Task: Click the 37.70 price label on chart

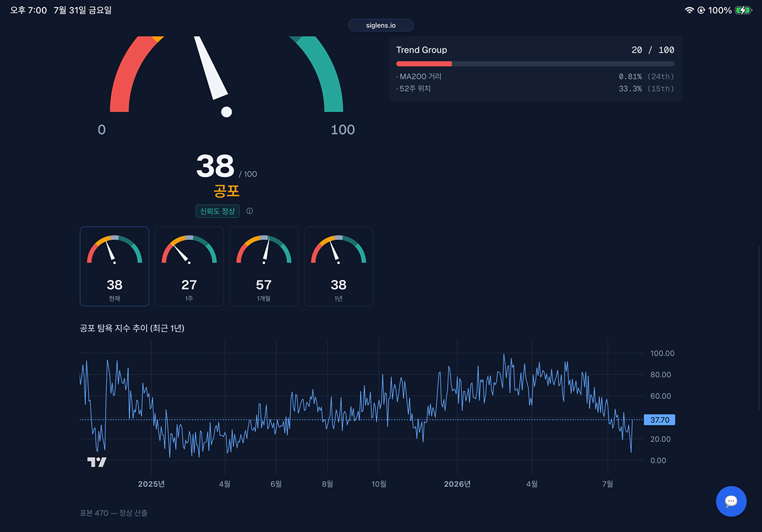Action: tap(659, 420)
